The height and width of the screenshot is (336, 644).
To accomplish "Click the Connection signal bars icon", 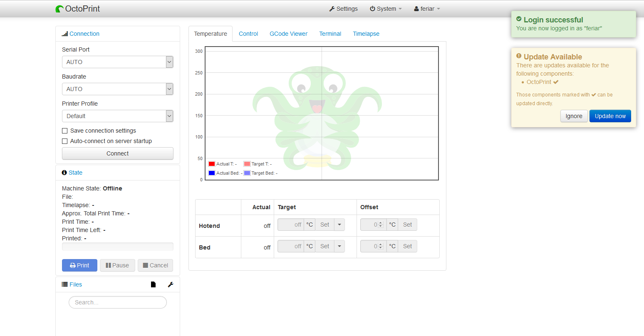I will click(65, 34).
